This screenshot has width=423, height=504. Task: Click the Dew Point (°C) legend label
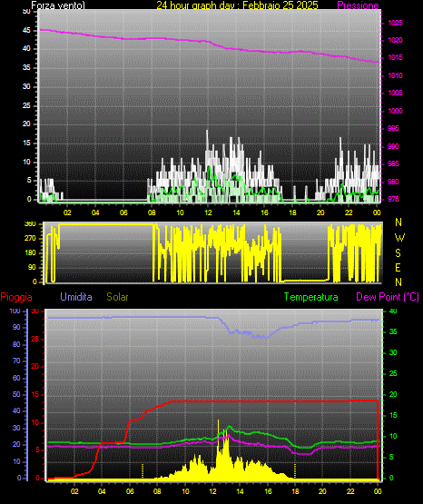388,297
